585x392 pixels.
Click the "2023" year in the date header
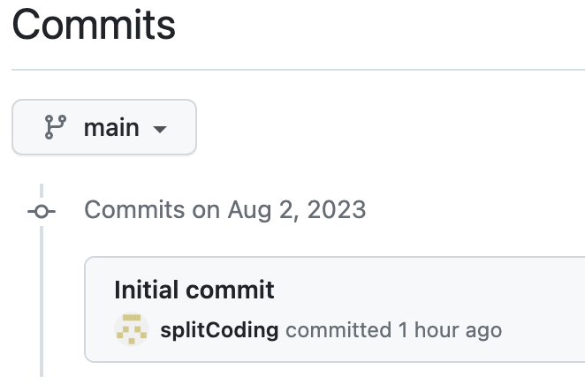[x=337, y=209]
